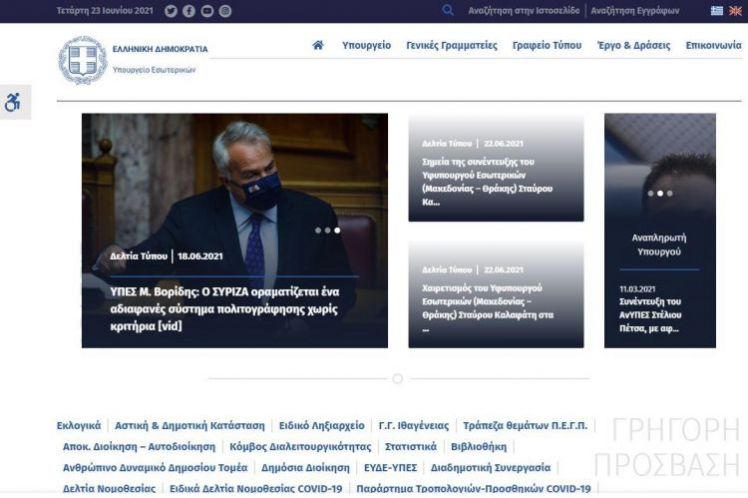Expand the Γραφείο Τύπου navigation item
This screenshot has height=498, width=748.
click(546, 46)
